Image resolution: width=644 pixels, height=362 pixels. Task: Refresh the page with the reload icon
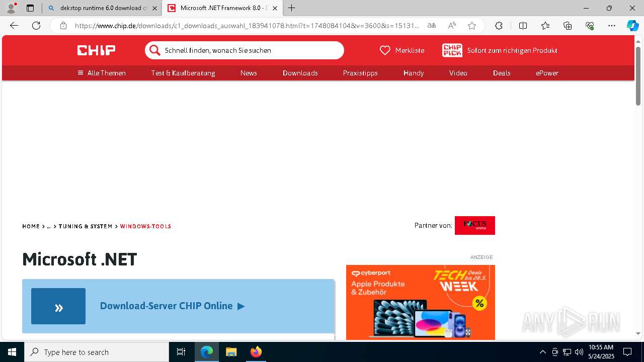point(36,26)
